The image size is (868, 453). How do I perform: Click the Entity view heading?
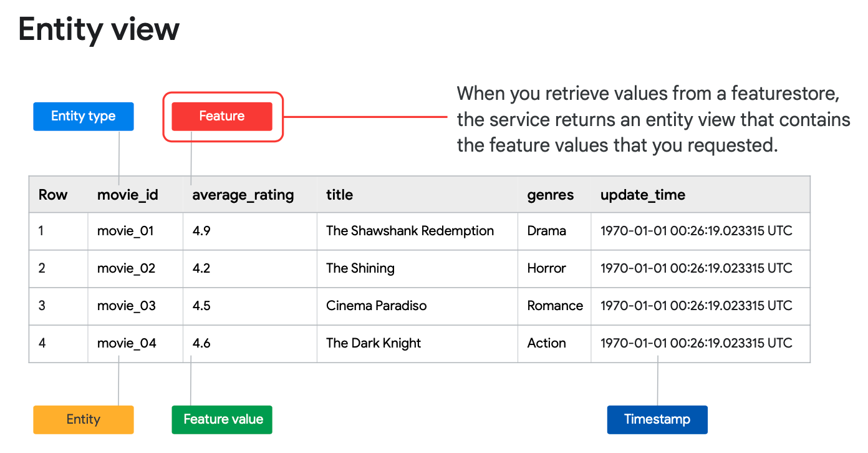pos(99,29)
